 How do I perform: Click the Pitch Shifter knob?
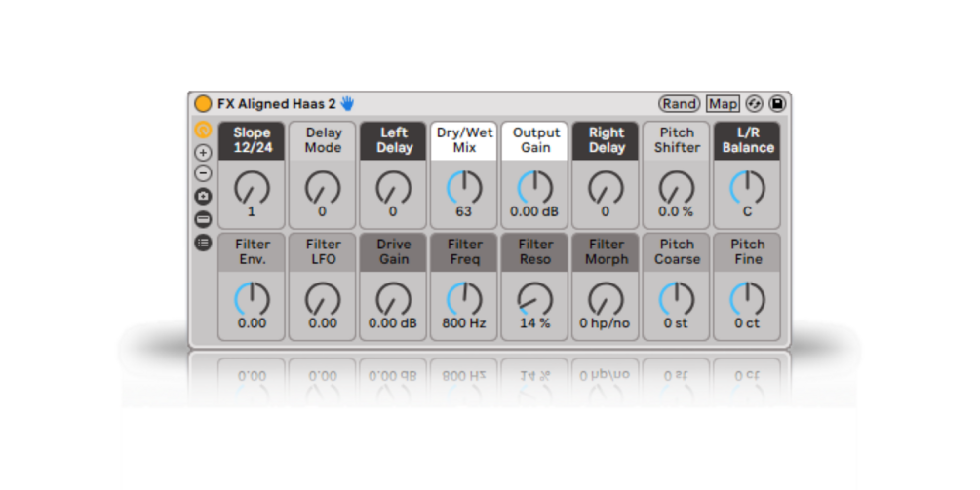pyautogui.click(x=677, y=187)
